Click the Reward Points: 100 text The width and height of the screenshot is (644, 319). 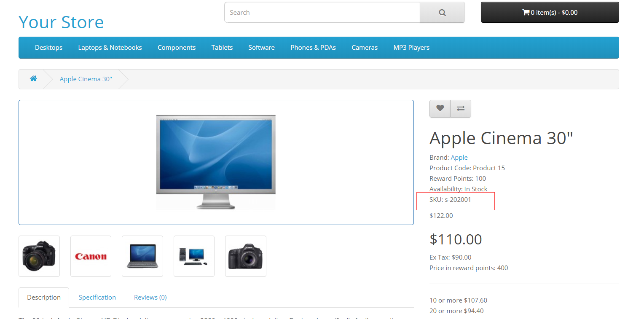(x=458, y=179)
